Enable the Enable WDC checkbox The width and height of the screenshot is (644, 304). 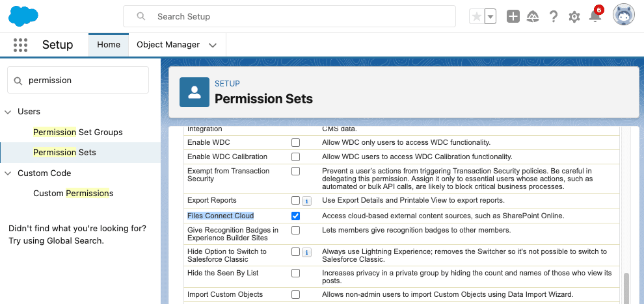(x=296, y=142)
